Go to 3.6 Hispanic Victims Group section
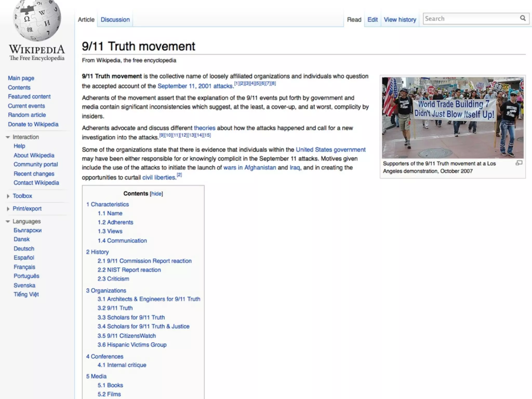 click(132, 345)
